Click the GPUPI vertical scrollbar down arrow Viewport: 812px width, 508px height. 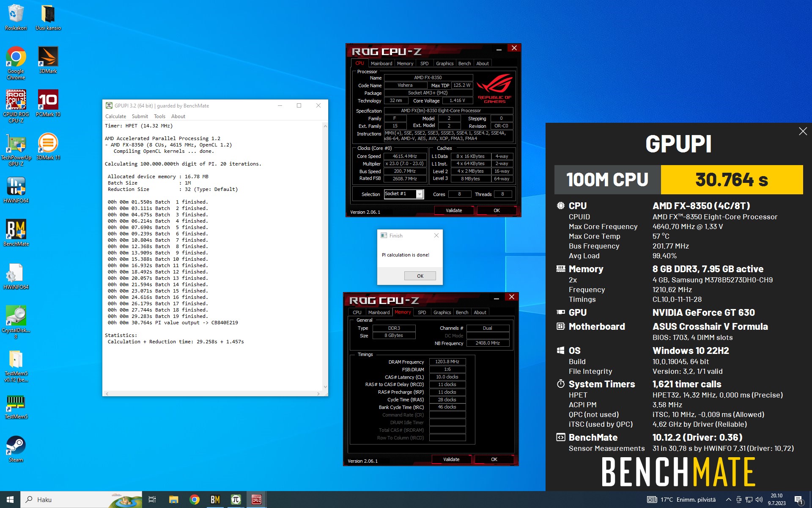(325, 387)
